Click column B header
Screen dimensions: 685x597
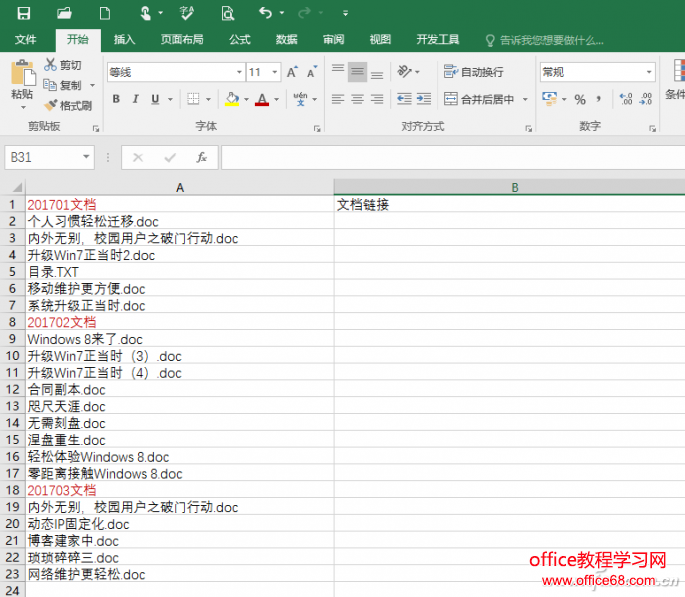(509, 187)
